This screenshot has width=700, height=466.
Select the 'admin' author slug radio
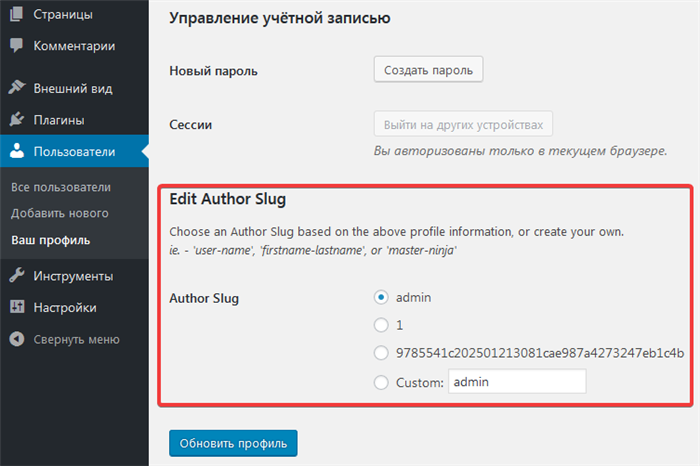(381, 297)
